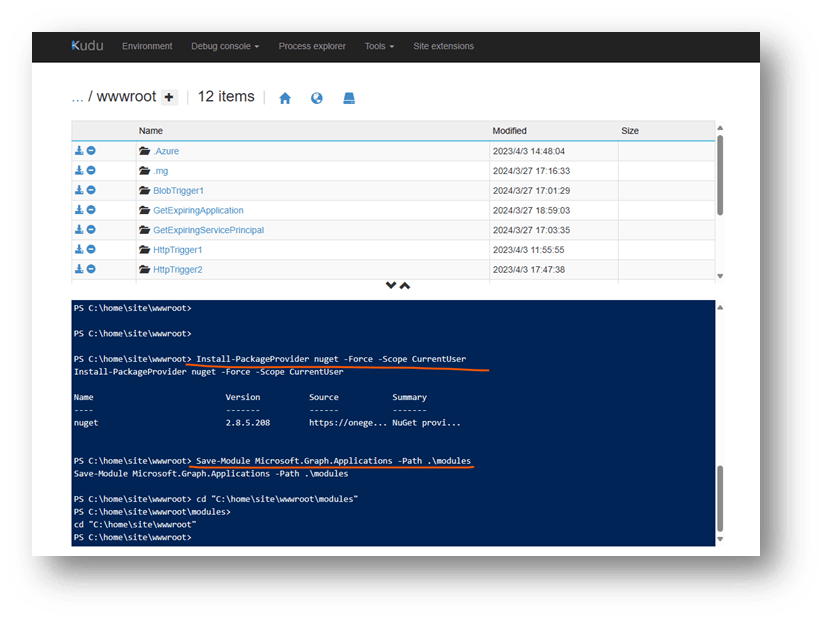Download the .mg folder

[x=79, y=171]
